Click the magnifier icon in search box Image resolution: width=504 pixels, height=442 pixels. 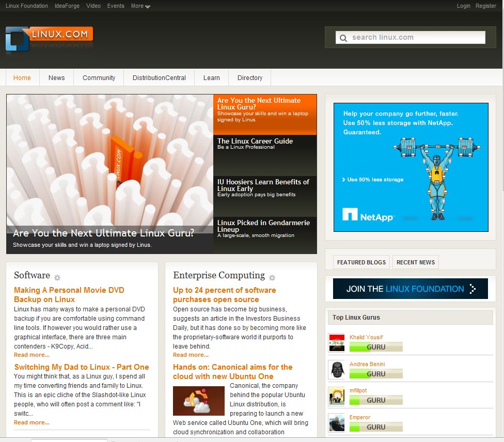pos(343,38)
